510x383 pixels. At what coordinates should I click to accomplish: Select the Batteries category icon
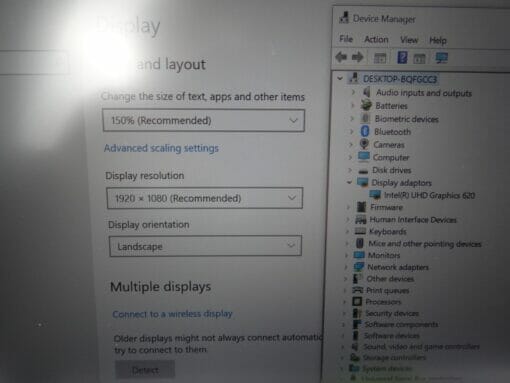366,105
